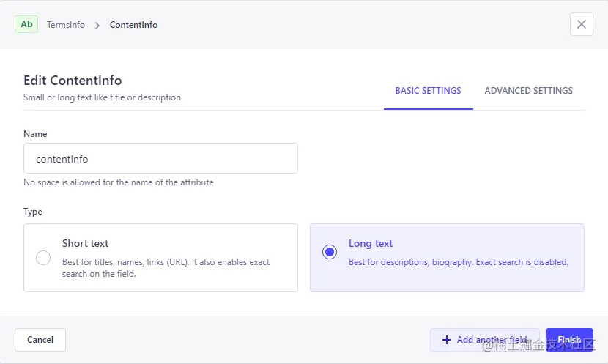Click the ContentInfo breadcrumb item
Image resolution: width=608 pixels, height=364 pixels.
point(133,25)
